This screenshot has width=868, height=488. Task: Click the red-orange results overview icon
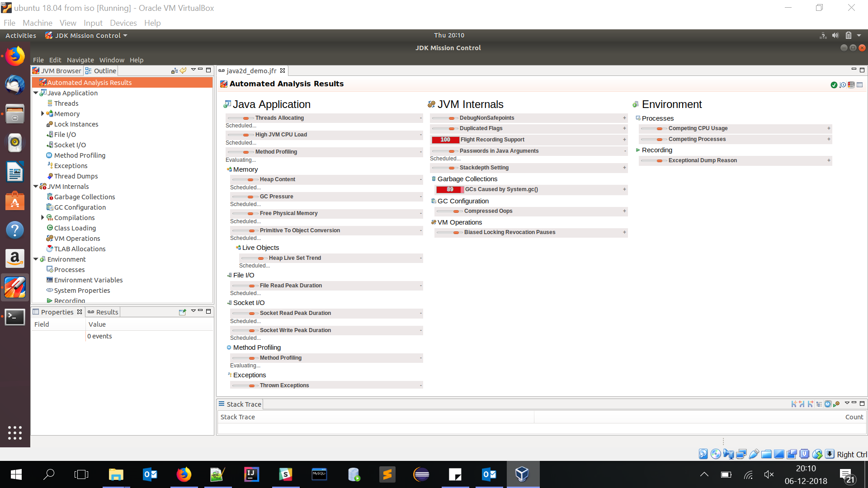851,85
